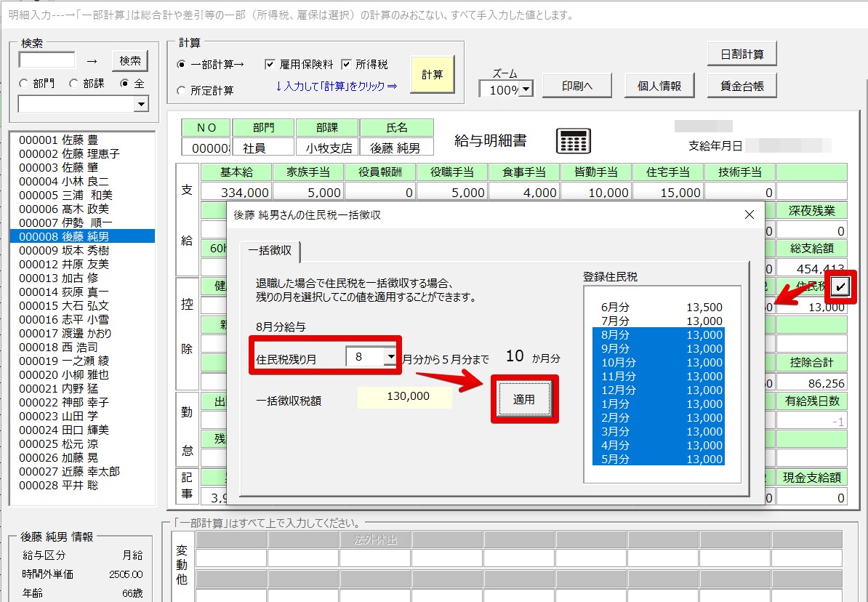Image resolution: width=868 pixels, height=602 pixels.
Task: Click the search text input field
Action: pyautogui.click(x=47, y=60)
